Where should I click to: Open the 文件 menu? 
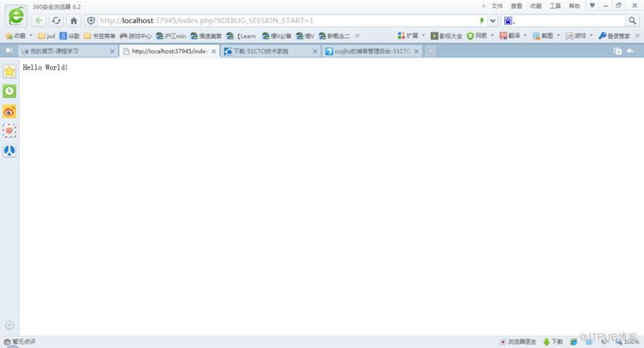(497, 7)
